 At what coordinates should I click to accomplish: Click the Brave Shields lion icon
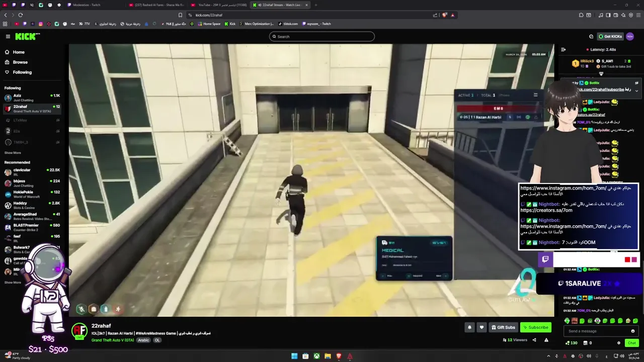coord(444,15)
